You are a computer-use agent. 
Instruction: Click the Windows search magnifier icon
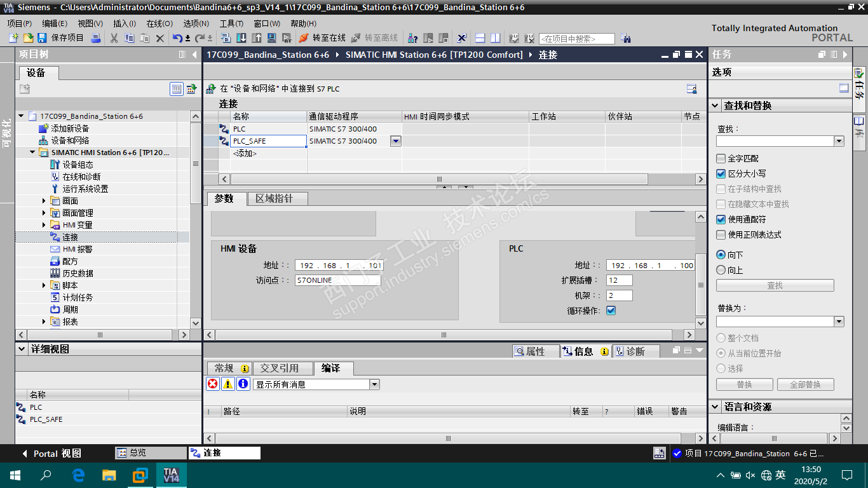(46, 475)
